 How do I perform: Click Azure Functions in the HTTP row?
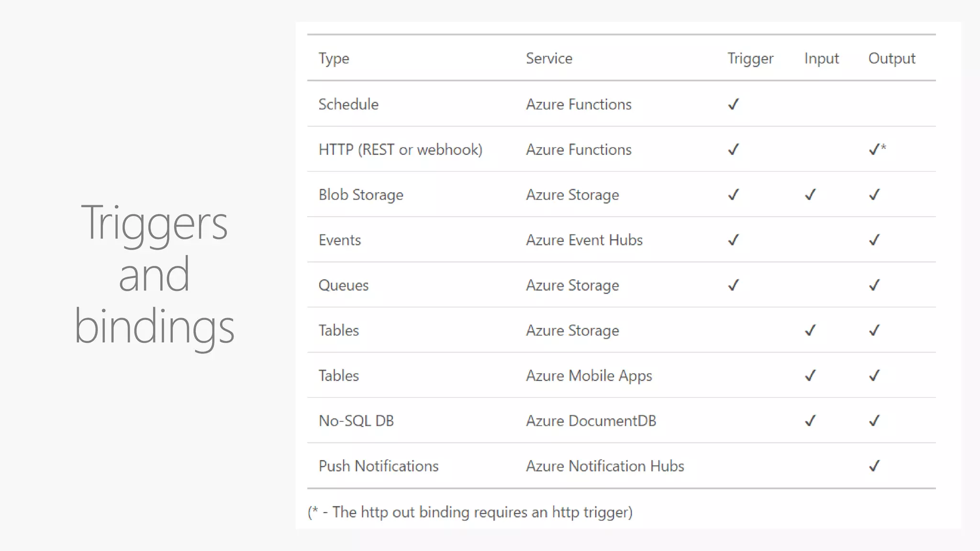point(579,150)
